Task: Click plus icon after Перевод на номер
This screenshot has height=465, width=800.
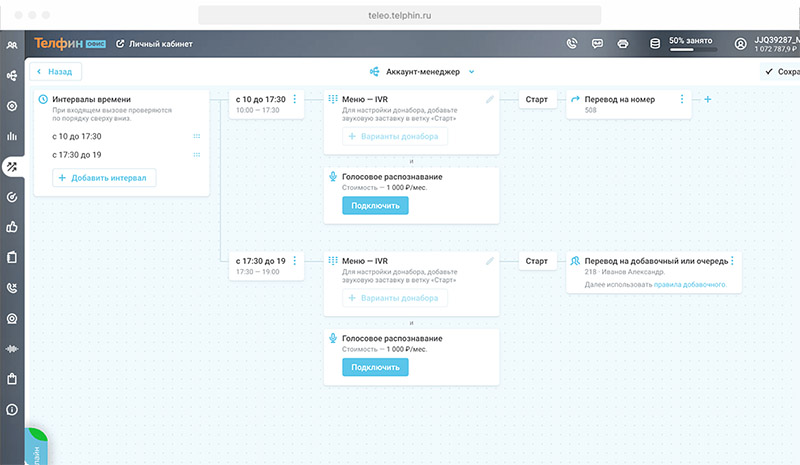Action: click(x=708, y=100)
